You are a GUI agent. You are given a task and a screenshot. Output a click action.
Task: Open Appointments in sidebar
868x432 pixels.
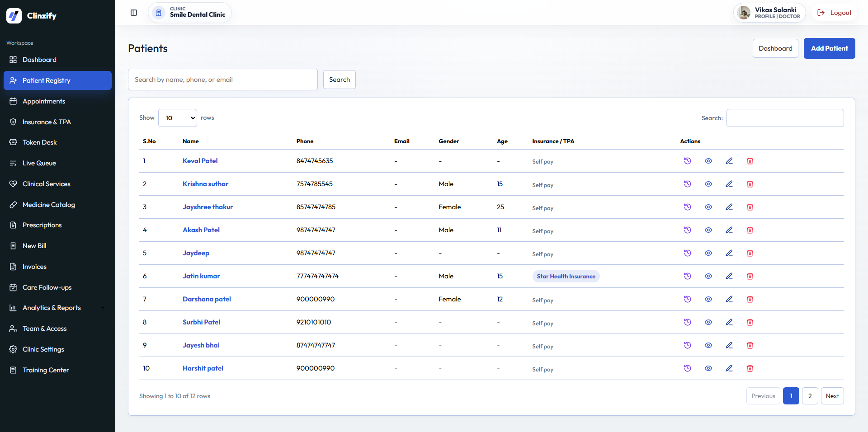[x=57, y=101]
